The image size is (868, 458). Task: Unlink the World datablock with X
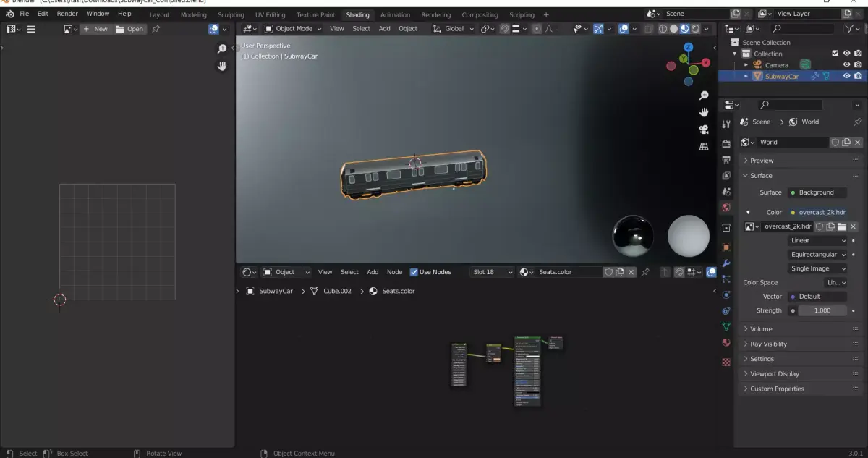point(858,143)
